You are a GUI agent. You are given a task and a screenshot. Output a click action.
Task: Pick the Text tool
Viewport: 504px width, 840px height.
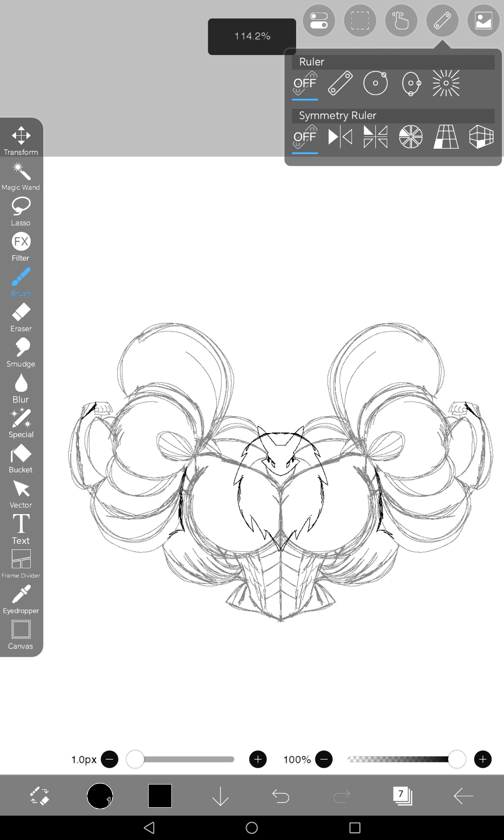(21, 529)
